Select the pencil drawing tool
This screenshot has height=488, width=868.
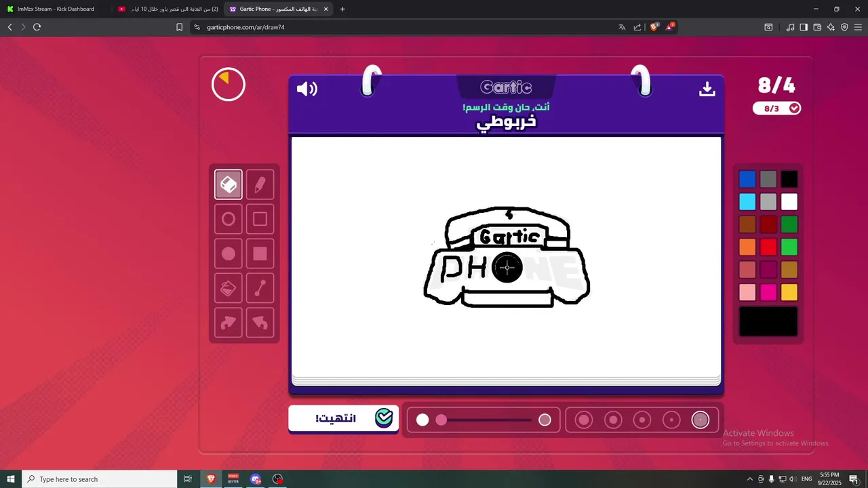point(260,184)
